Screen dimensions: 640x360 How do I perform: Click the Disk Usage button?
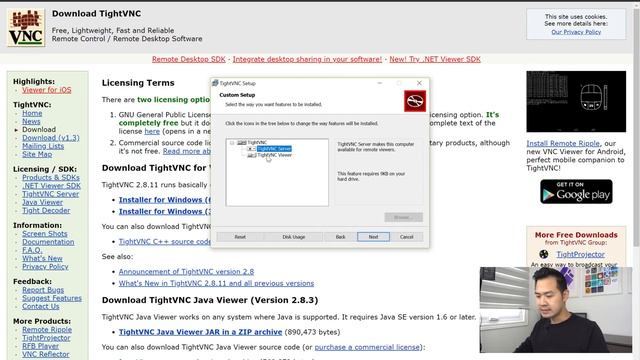point(293,237)
